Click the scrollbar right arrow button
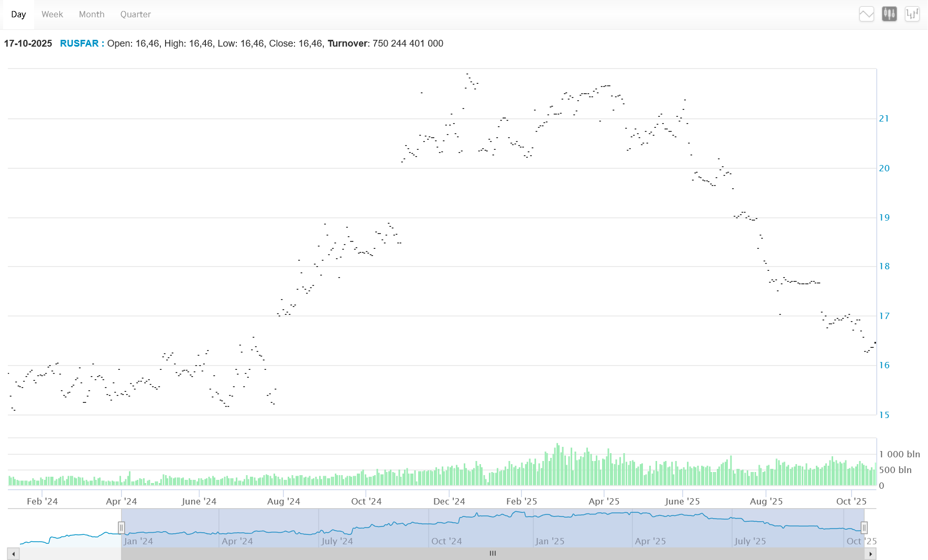Viewport: 928px width, 560px height. click(870, 554)
